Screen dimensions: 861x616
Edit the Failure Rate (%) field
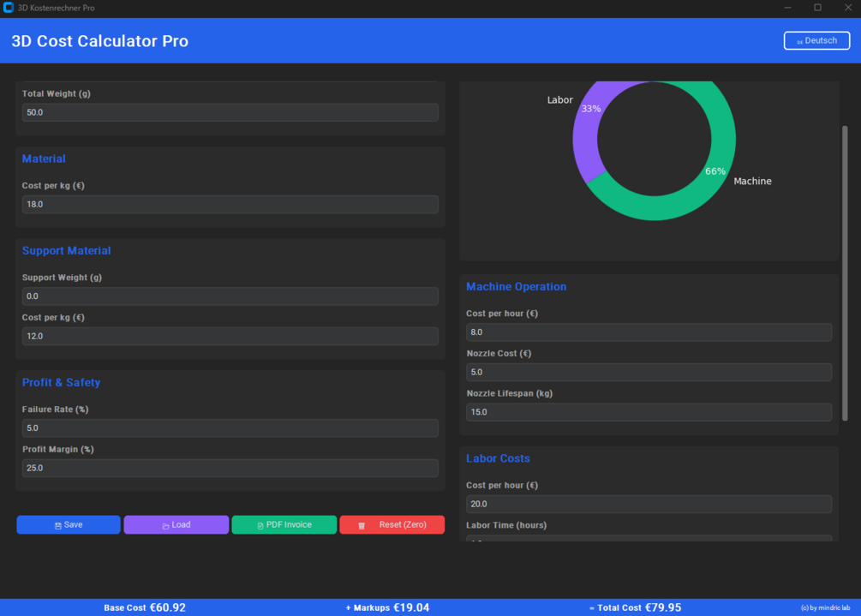pos(230,428)
